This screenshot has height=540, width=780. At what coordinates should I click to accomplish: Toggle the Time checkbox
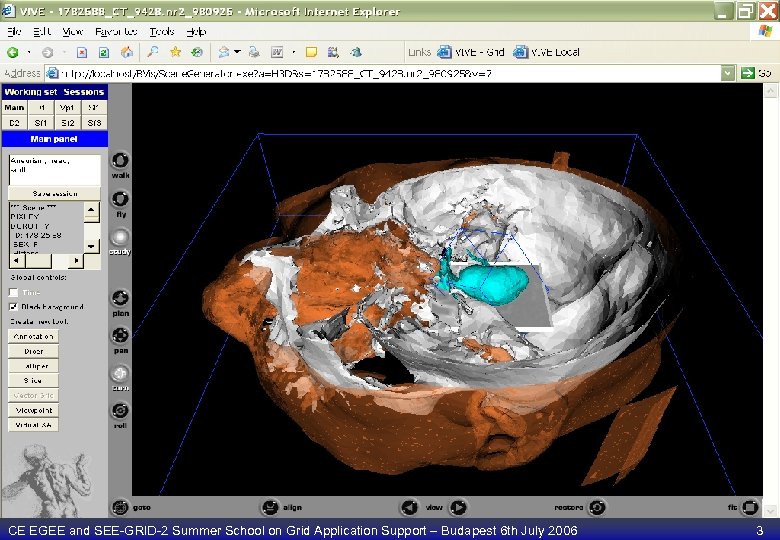(13, 292)
